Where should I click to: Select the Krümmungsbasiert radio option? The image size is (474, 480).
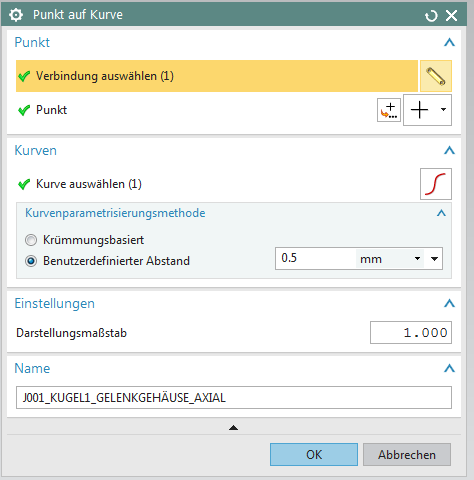31,240
